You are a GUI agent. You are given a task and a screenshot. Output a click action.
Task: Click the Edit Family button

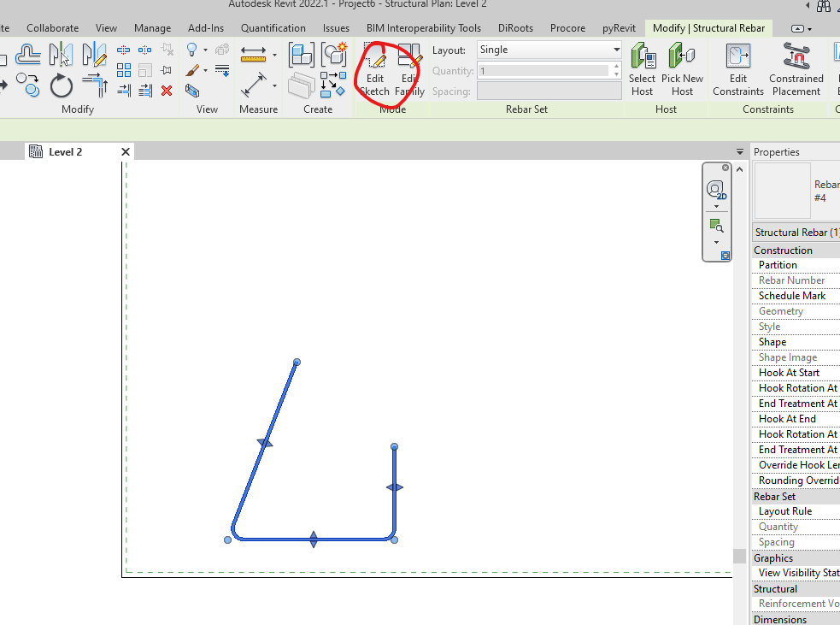pyautogui.click(x=410, y=70)
